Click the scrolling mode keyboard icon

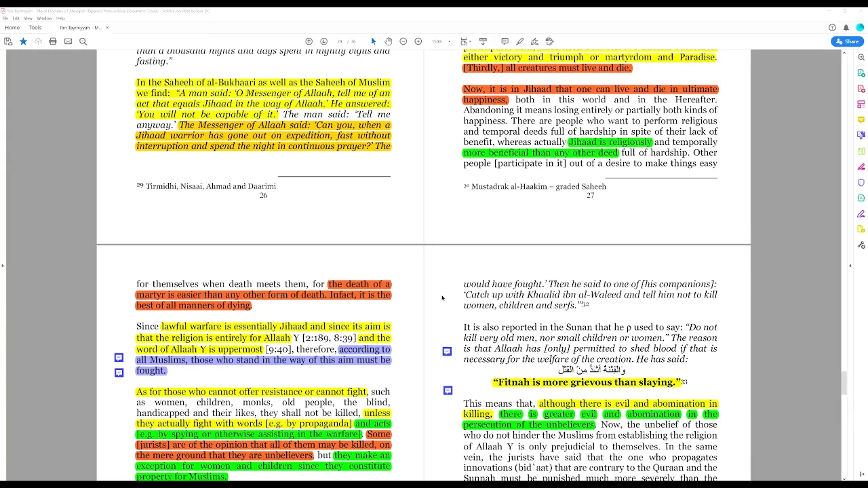tap(483, 41)
